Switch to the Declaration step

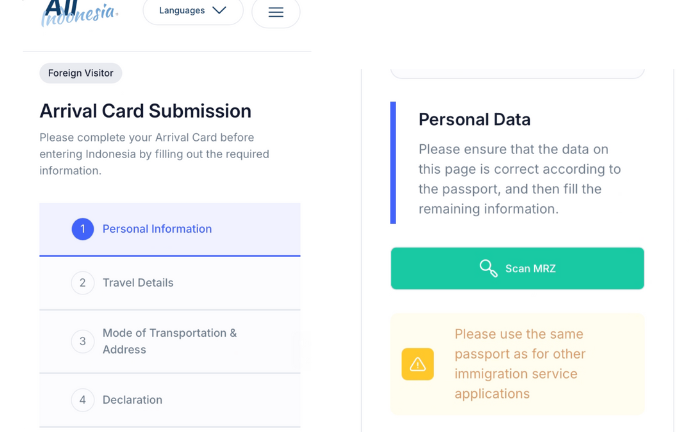click(x=132, y=400)
